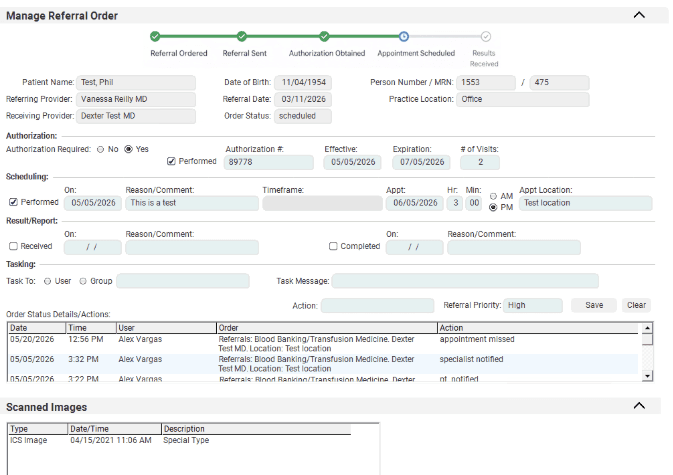Click the Appt Location field
Screen dimensions: 673x475
click(x=585, y=203)
